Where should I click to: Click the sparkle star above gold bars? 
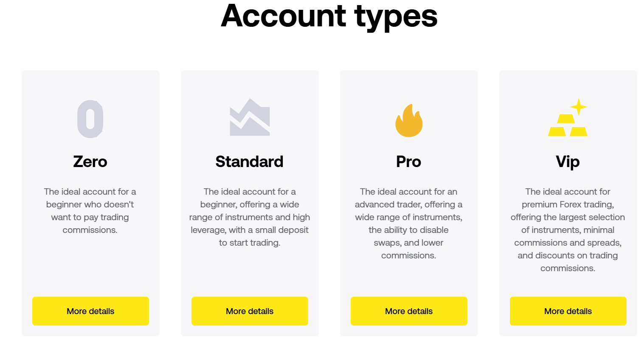pos(579,107)
